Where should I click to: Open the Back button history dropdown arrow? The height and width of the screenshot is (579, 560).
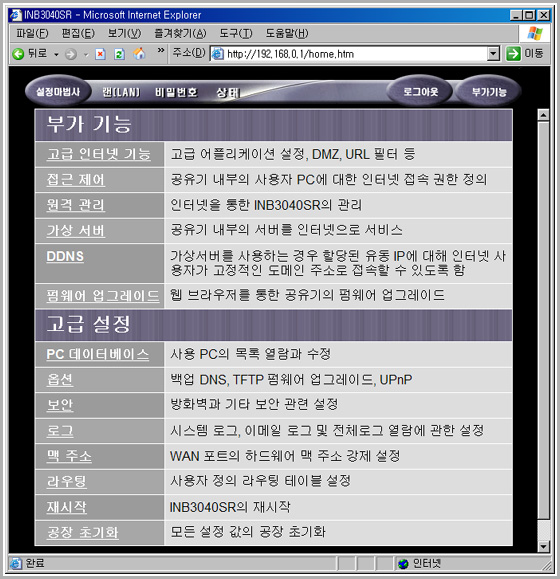(x=56, y=55)
